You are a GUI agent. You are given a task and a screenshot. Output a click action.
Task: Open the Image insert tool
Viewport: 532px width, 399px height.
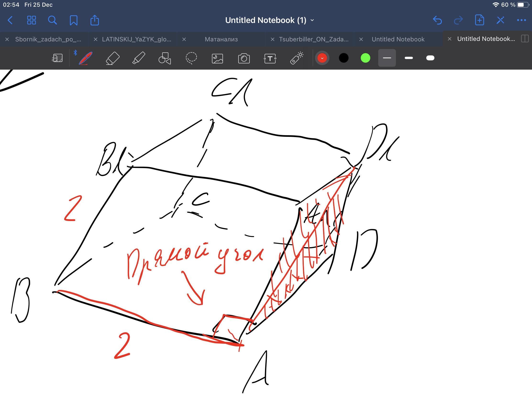click(217, 58)
